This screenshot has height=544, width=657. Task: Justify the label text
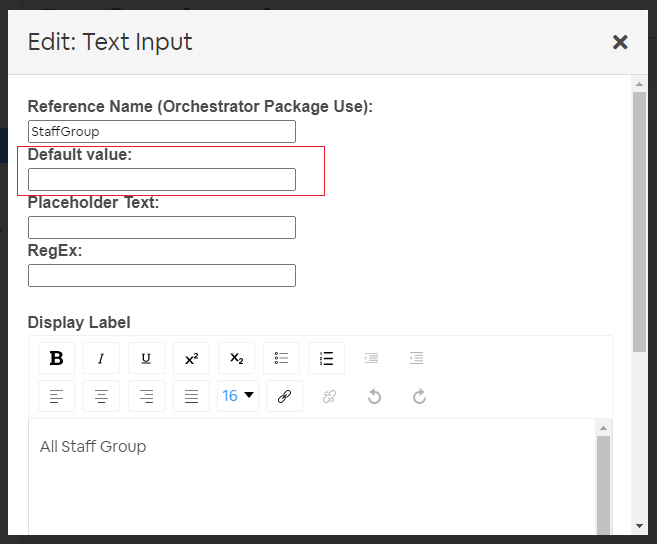[191, 396]
